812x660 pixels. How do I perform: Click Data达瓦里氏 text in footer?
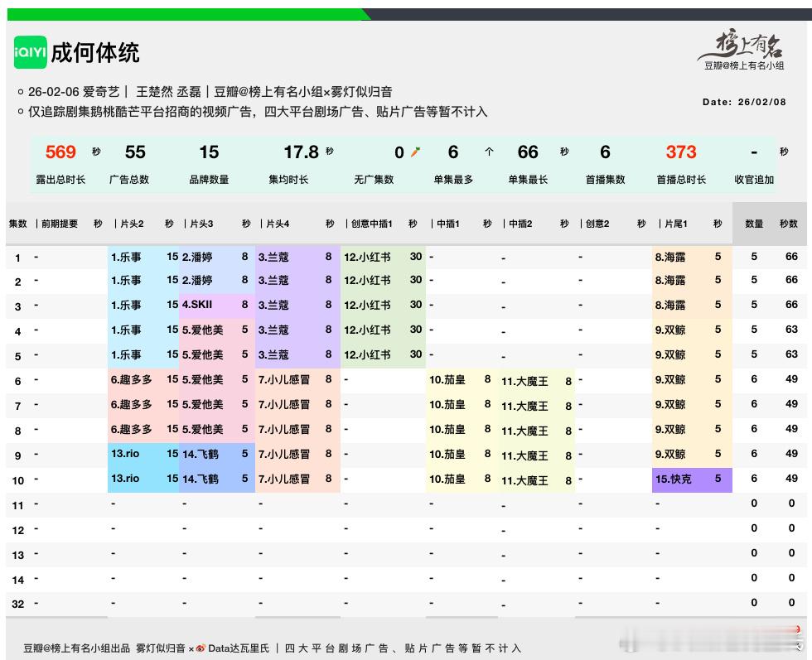tap(239, 648)
